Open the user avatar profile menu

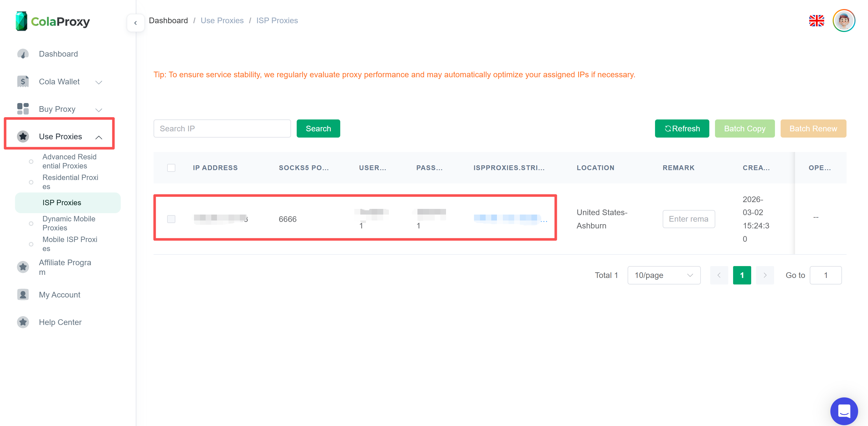pos(843,21)
